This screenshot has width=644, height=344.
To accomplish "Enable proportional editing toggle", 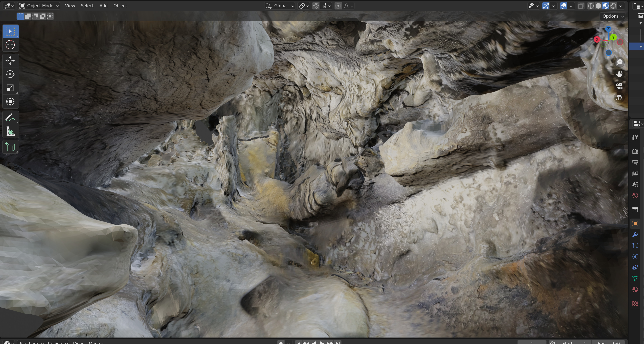I will pos(338,6).
